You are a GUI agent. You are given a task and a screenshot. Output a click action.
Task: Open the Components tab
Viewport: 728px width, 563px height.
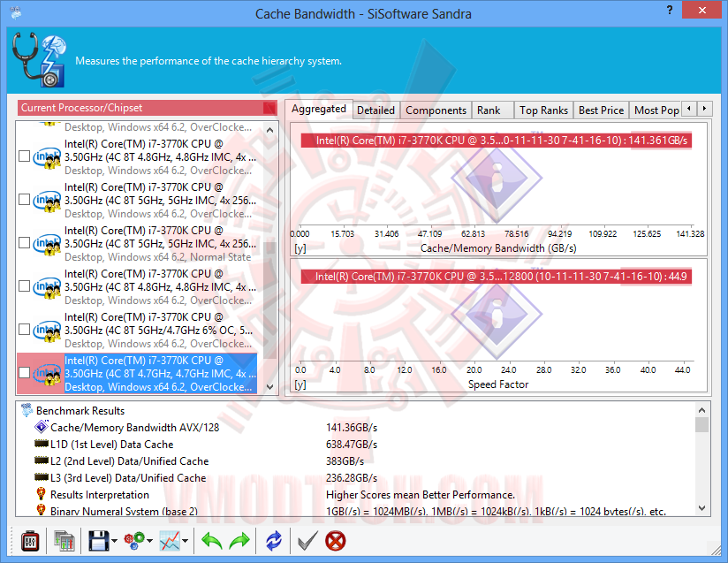[436, 110]
